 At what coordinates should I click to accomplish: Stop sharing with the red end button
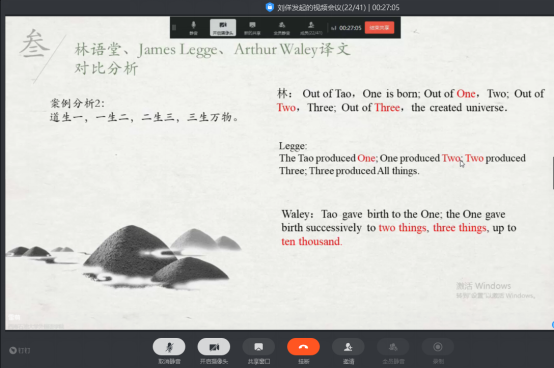tap(379, 28)
